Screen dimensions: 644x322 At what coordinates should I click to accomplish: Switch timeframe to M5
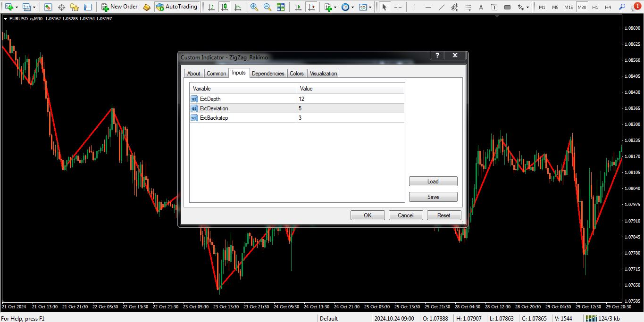click(x=555, y=7)
